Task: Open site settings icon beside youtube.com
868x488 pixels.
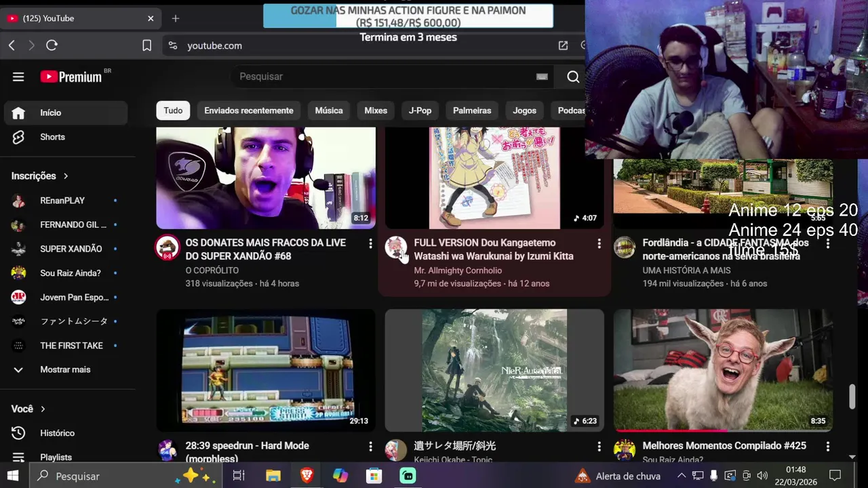Action: click(x=173, y=45)
